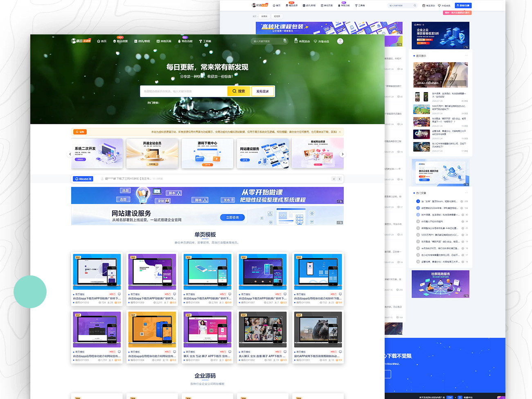Open 有奖活动 in the back window header
This screenshot has height=399, width=532.
[x=429, y=6]
